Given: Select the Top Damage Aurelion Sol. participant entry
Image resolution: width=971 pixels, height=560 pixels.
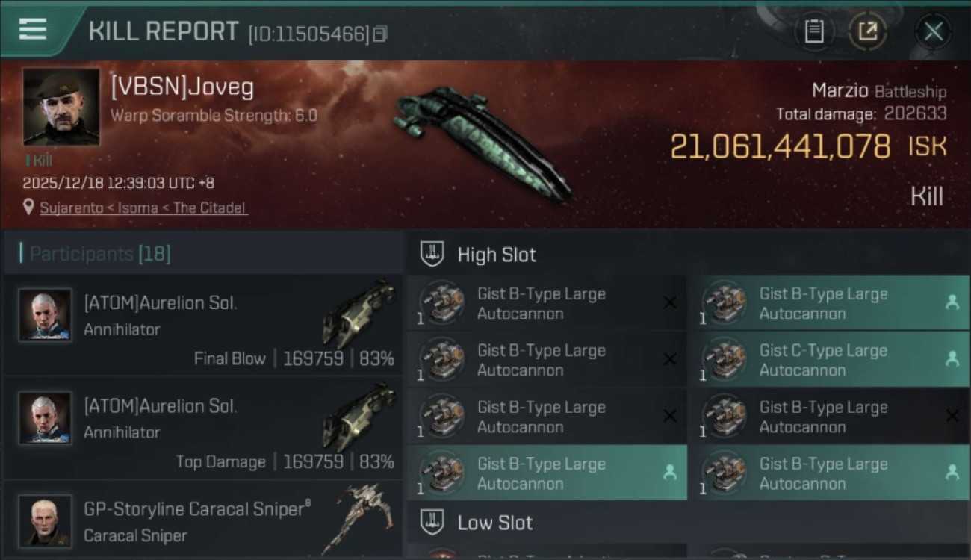Looking at the screenshot, I should point(203,429).
